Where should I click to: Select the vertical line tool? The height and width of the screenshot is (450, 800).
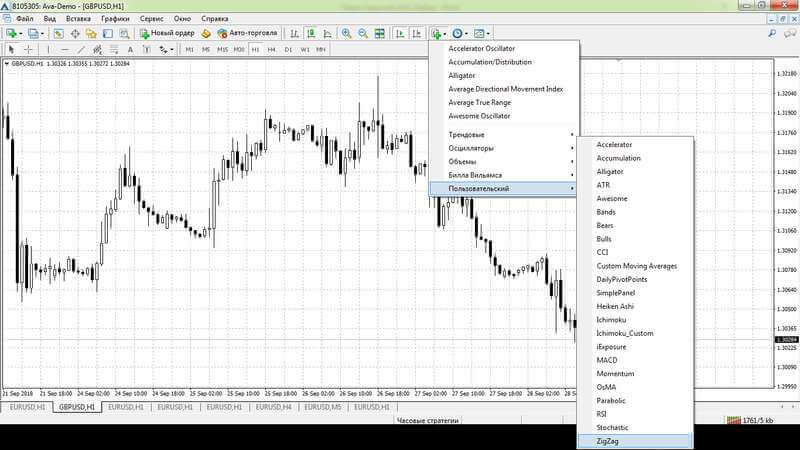tap(48, 49)
